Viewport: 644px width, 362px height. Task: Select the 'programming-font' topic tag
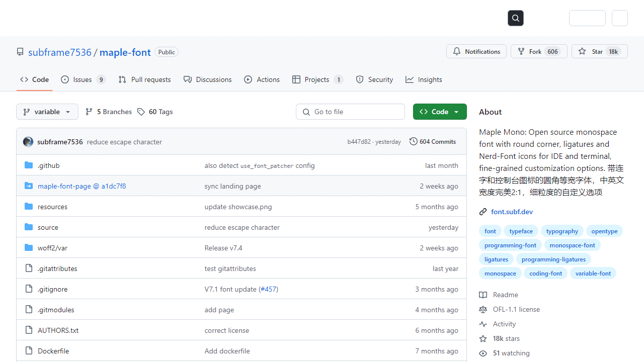[510, 245]
